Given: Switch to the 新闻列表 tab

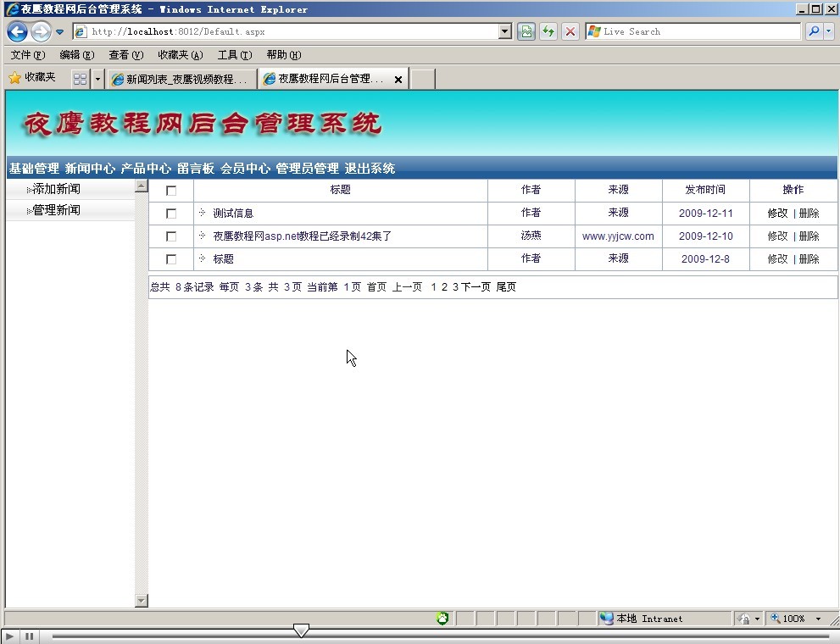Looking at the screenshot, I should (182, 79).
